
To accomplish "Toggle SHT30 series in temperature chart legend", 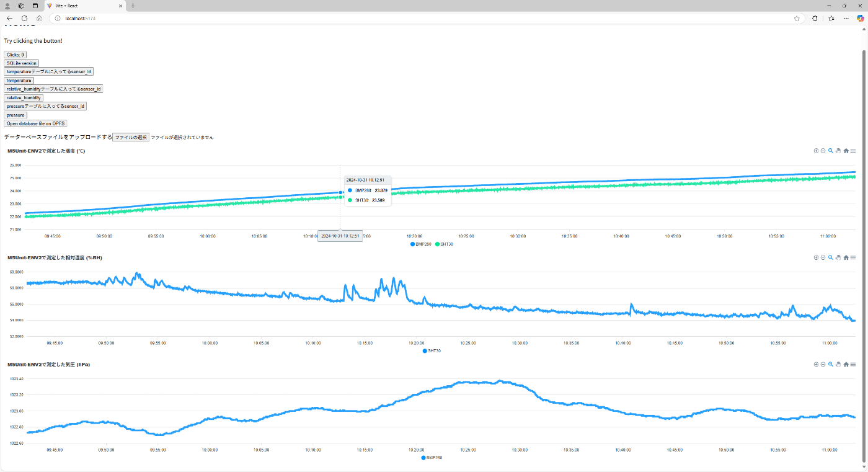I will click(x=444, y=244).
